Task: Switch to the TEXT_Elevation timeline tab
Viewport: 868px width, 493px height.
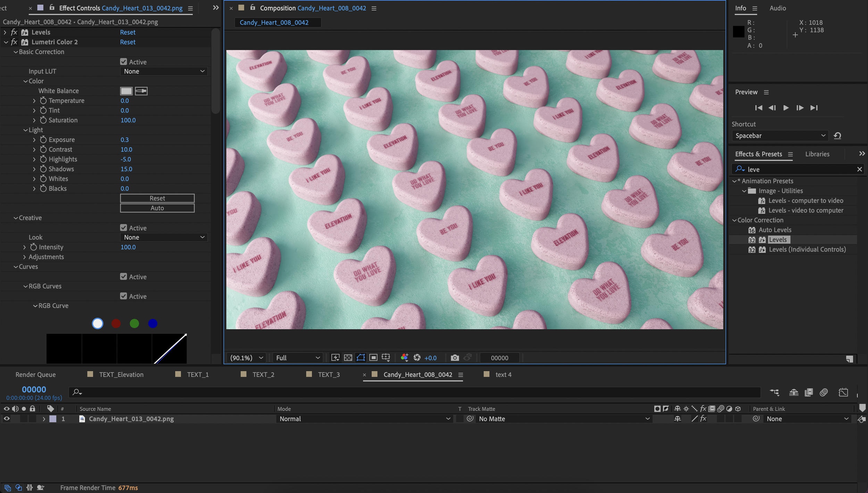Action: point(121,375)
